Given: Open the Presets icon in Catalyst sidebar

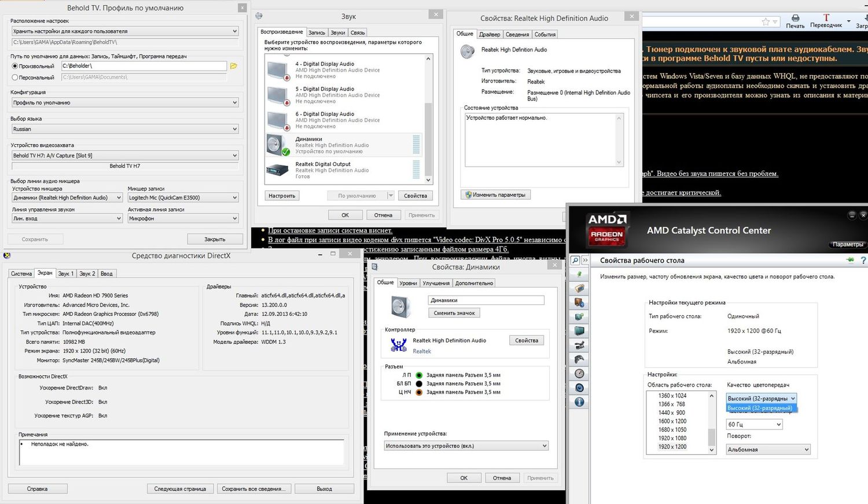Looking at the screenshot, I should [x=579, y=288].
